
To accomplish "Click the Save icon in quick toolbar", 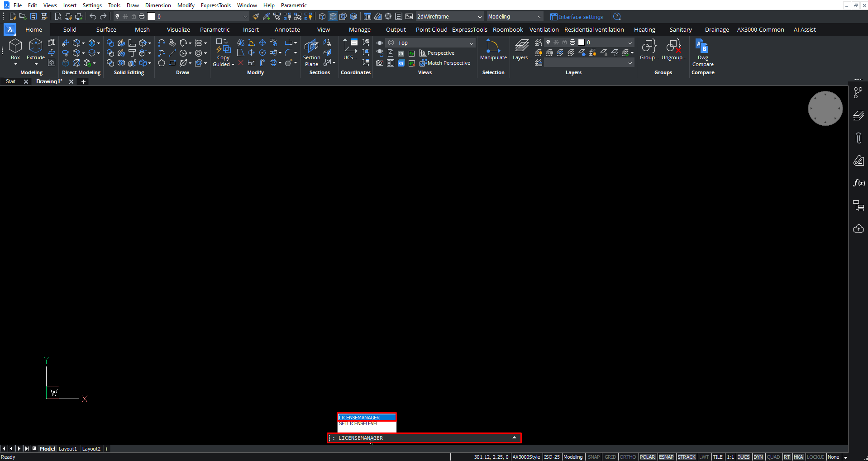I will [33, 16].
